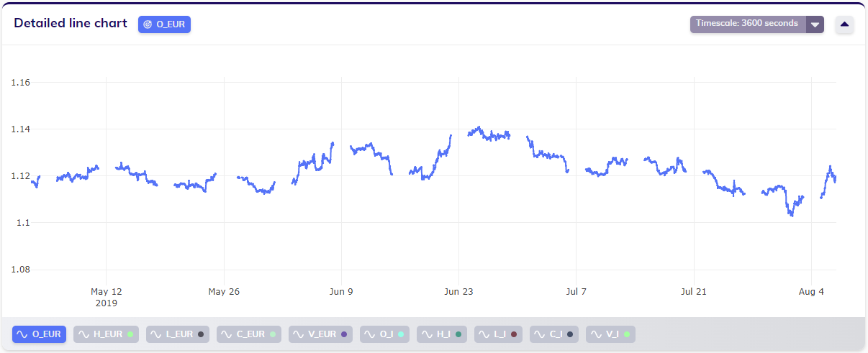868x353 pixels.
Task: Collapse the Detailed line chart panel
Action: pyautogui.click(x=845, y=24)
